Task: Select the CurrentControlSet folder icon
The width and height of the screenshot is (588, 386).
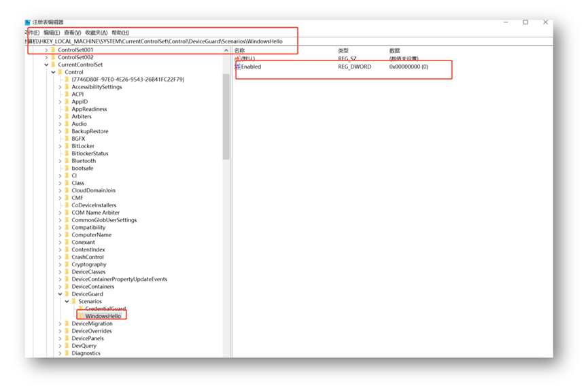Action: (x=53, y=65)
